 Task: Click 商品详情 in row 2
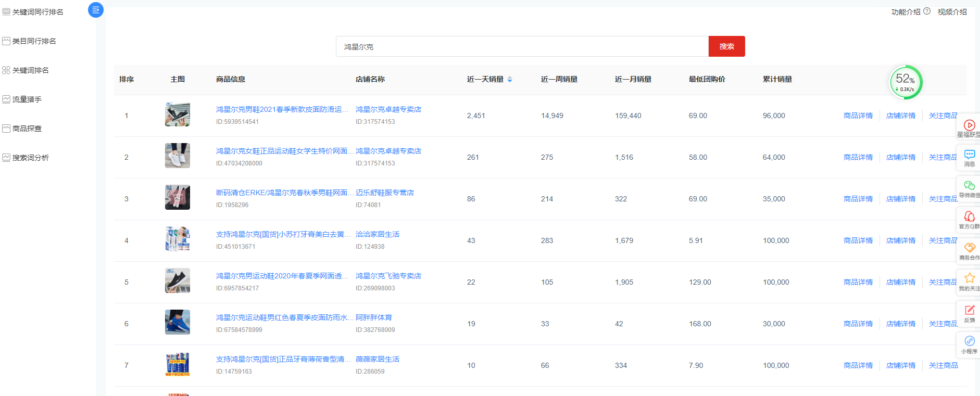tap(858, 157)
